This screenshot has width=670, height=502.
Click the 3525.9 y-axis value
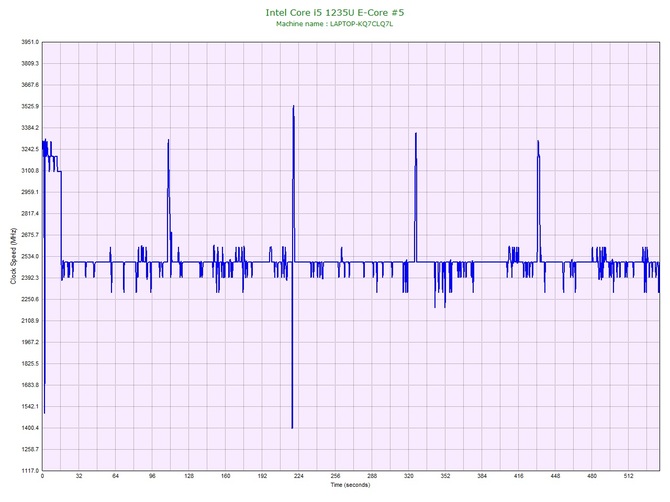coord(30,106)
